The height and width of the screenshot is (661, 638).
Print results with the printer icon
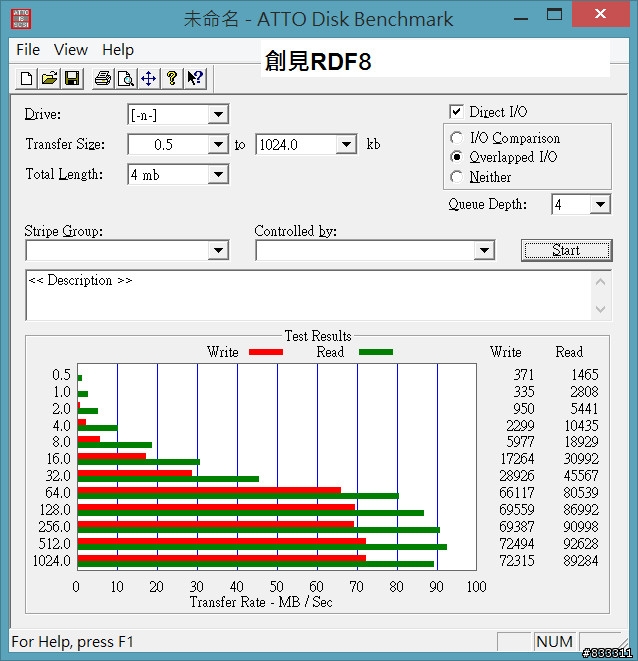[103, 78]
